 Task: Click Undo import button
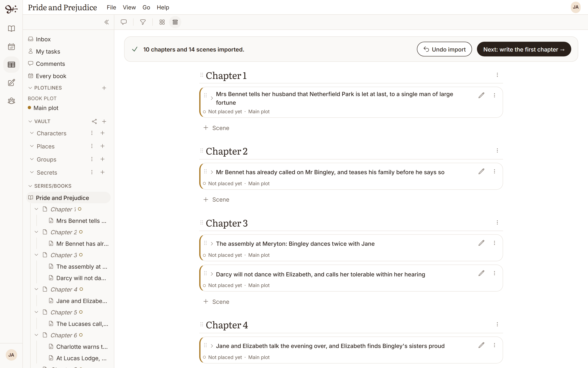coord(444,49)
